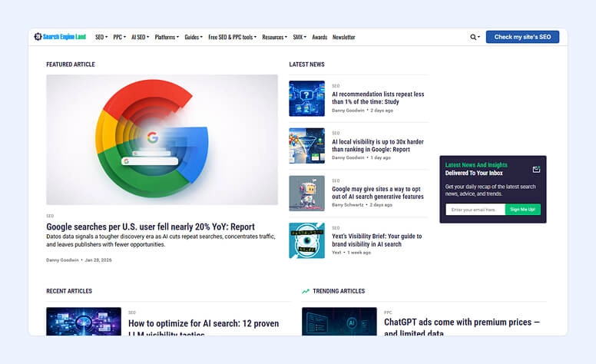Click the Yext author name

336,253
